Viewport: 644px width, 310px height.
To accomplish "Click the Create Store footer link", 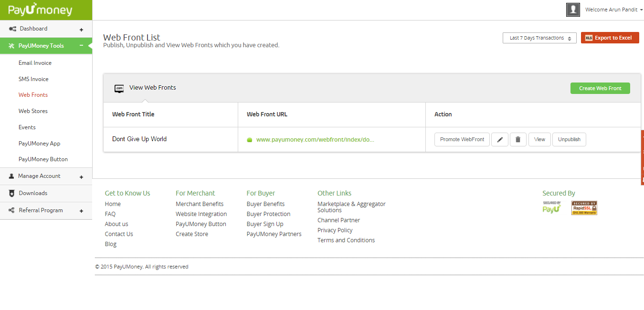I will 192,234.
